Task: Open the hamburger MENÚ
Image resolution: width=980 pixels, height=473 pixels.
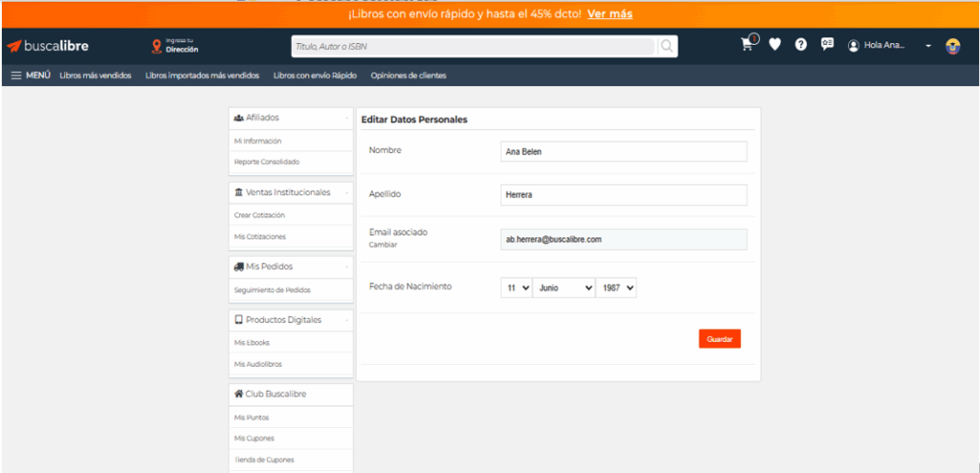Action: 31,76
